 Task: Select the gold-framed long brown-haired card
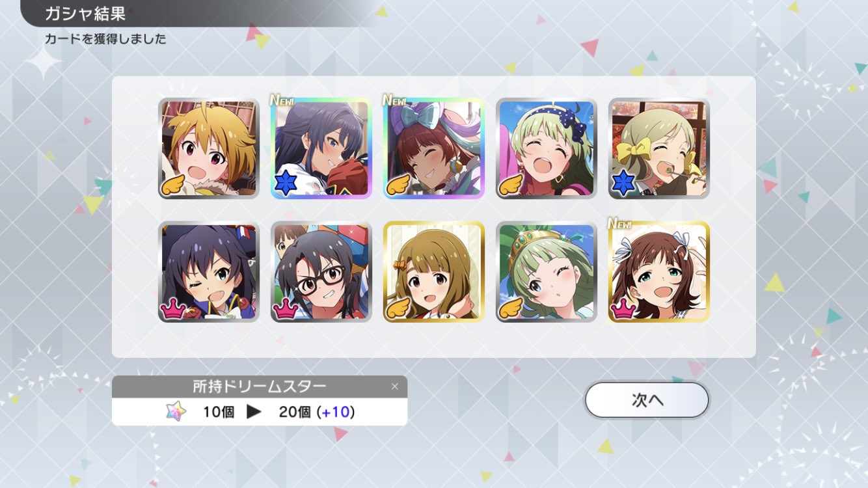(434, 271)
